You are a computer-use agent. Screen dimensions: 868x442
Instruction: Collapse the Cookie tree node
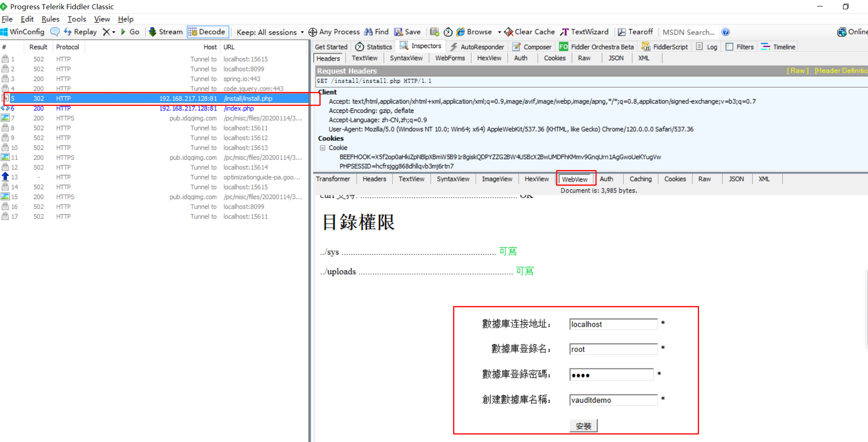pyautogui.click(x=323, y=148)
